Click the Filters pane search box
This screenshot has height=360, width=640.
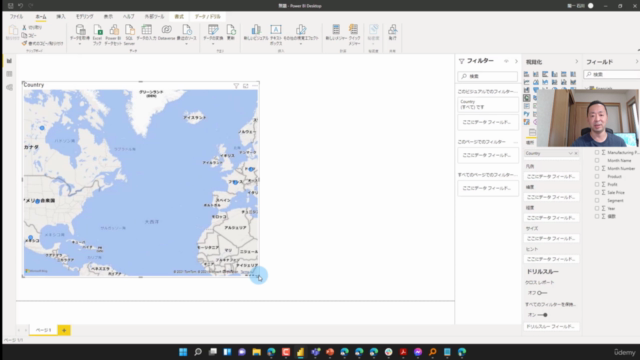tap(488, 76)
